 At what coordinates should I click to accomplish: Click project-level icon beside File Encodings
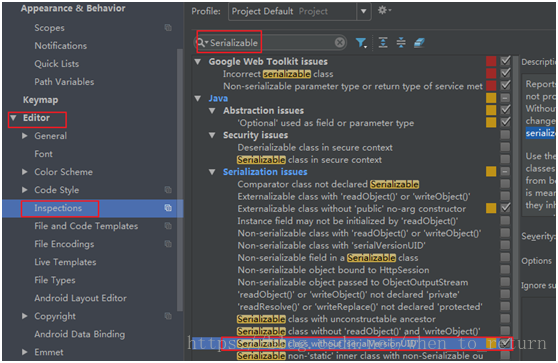[x=168, y=244]
